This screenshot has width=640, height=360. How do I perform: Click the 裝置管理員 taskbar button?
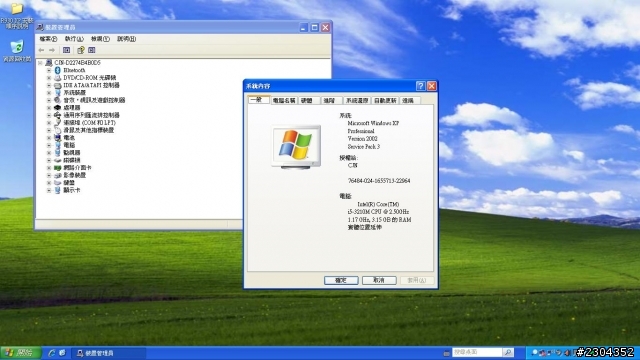109,353
